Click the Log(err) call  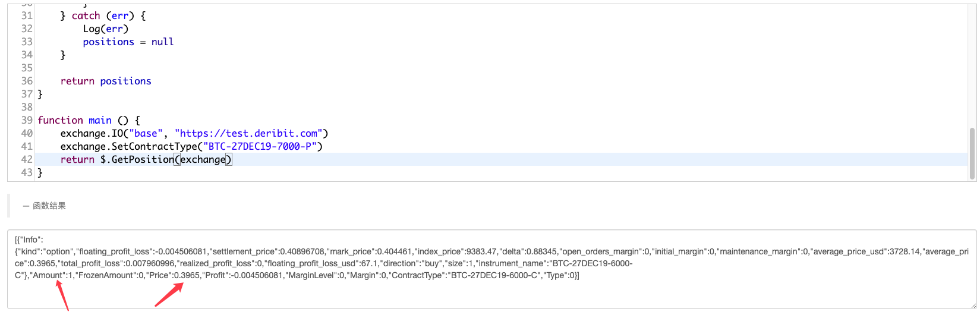[105, 29]
